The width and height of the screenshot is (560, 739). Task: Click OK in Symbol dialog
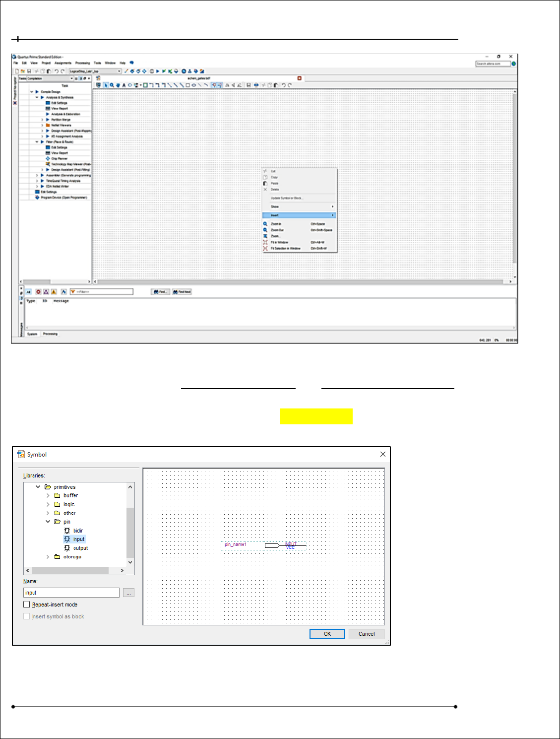click(327, 634)
